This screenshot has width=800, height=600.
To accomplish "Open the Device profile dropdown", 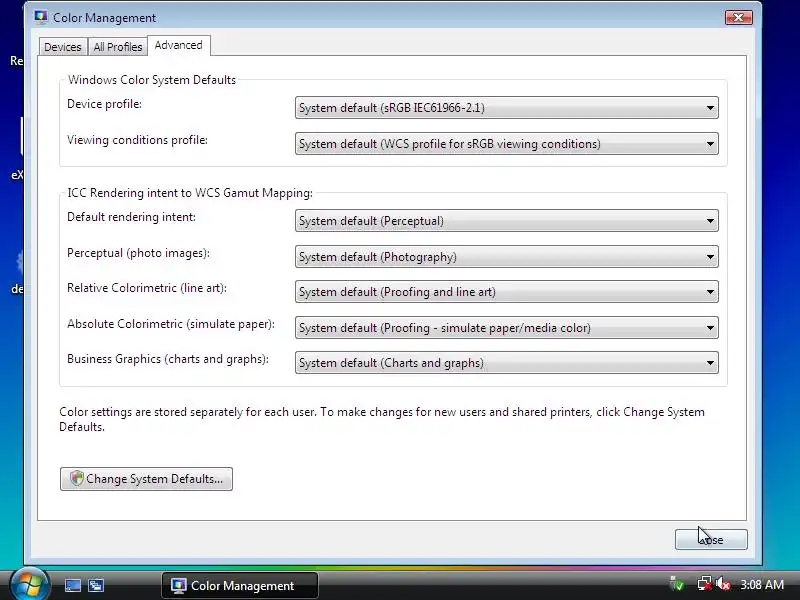I will (507, 108).
